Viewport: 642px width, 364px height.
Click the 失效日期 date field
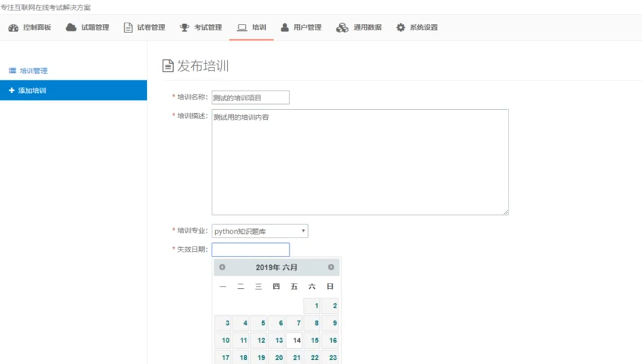tap(250, 250)
